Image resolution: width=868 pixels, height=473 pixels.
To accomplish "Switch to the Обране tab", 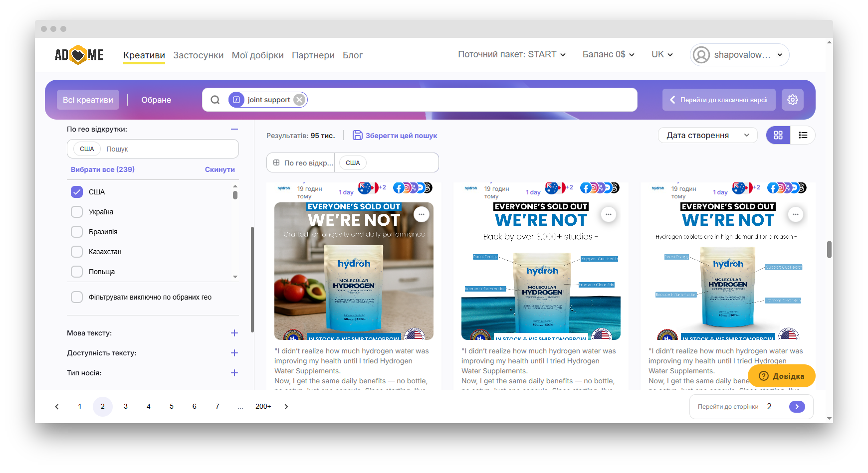I will (156, 100).
